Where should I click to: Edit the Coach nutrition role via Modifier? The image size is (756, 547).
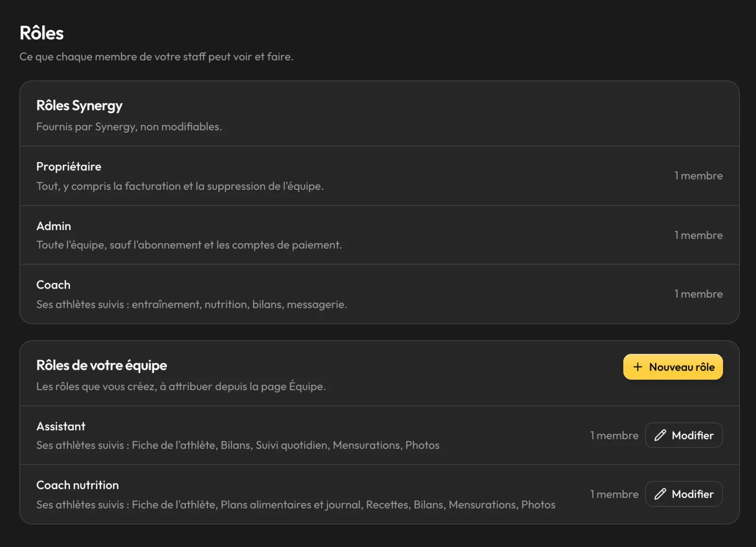[x=684, y=494]
